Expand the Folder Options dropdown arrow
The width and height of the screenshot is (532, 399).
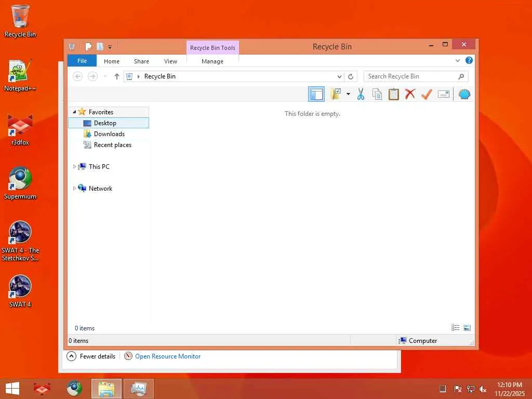[348, 94]
